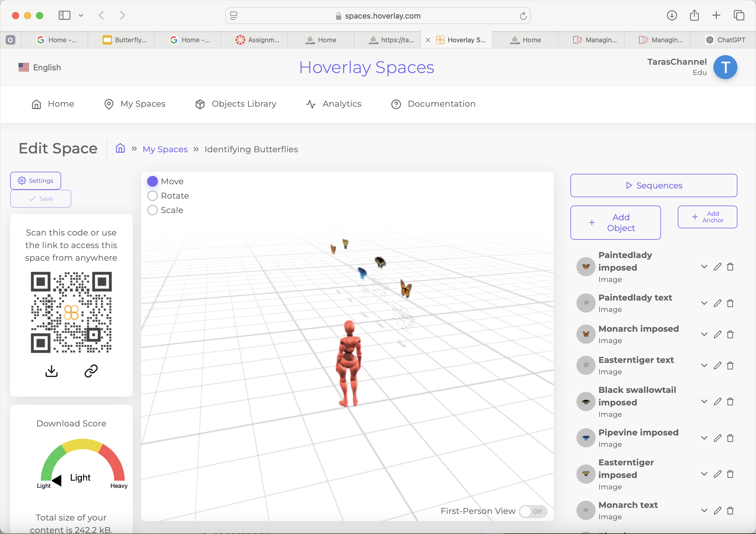Switch to the ChatGPT browser tab
This screenshot has height=534, width=756.
[723, 40]
